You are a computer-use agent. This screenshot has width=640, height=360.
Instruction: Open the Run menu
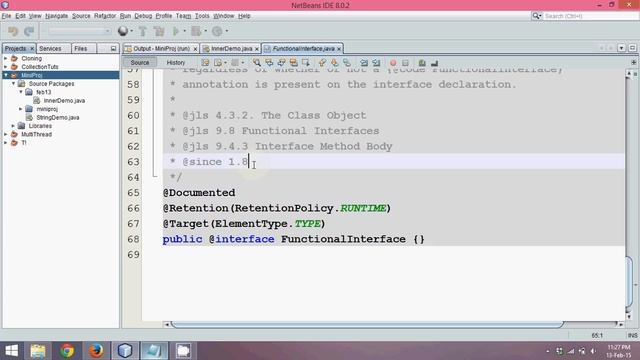coord(125,16)
